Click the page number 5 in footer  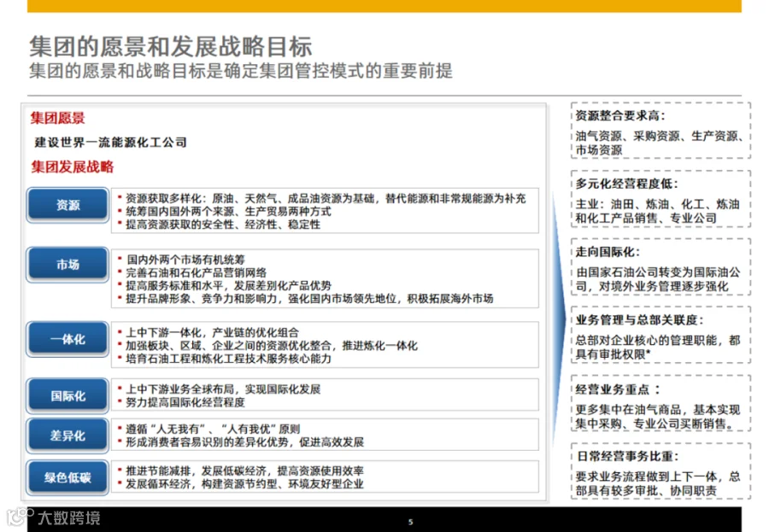410,522
